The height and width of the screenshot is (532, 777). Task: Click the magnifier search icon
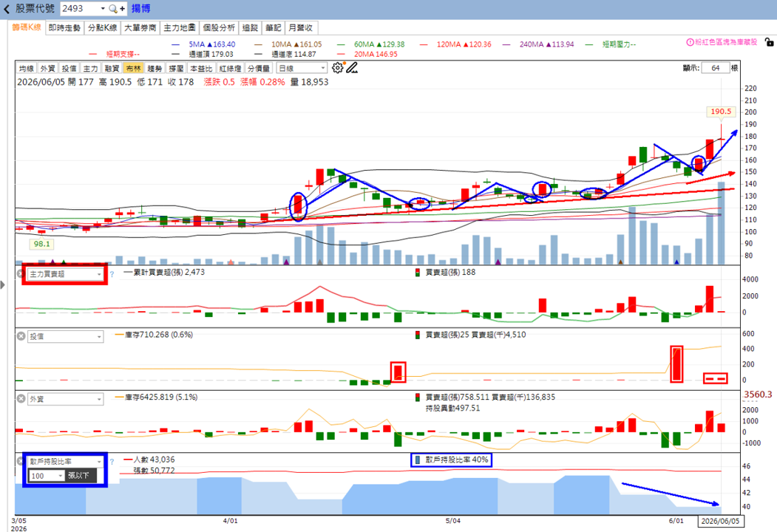pos(113,9)
